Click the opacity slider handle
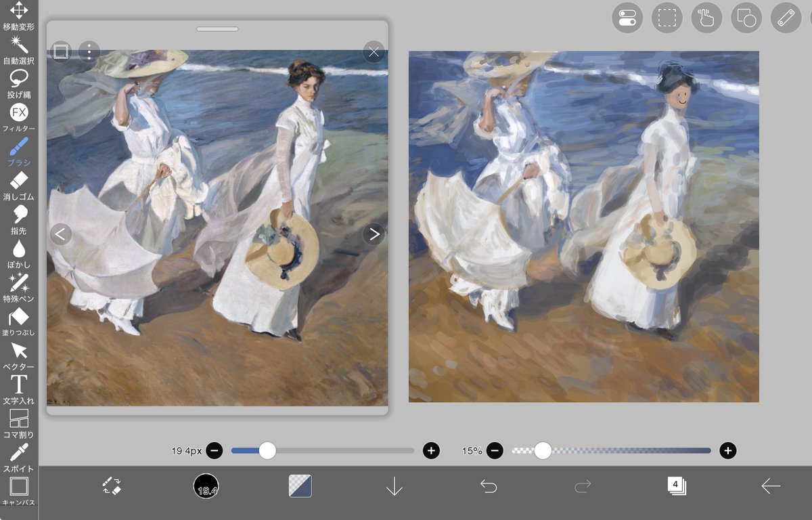Image resolution: width=812 pixels, height=520 pixels. click(543, 450)
